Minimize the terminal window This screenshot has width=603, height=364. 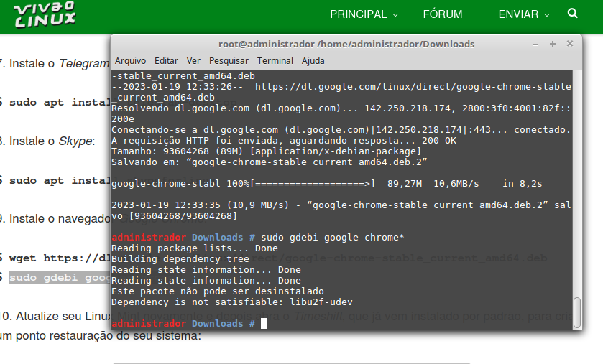[535, 45]
